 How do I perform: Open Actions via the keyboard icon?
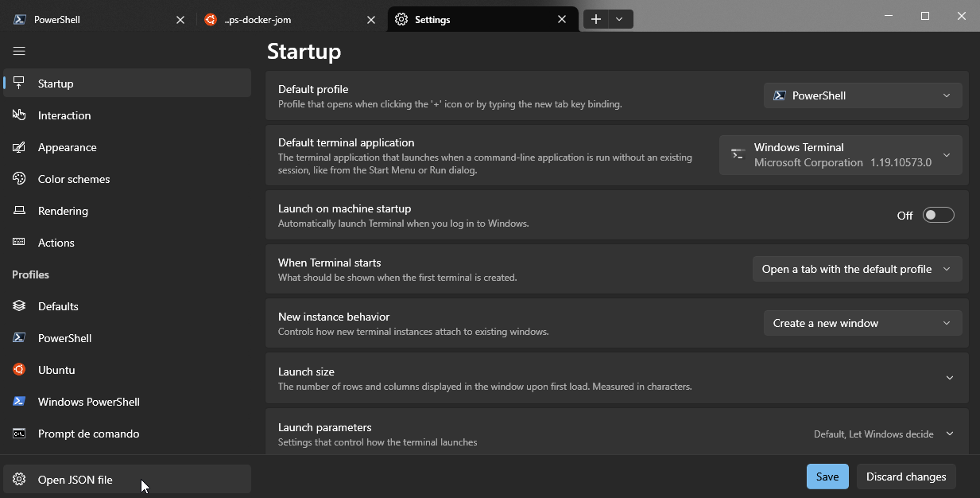[19, 243]
